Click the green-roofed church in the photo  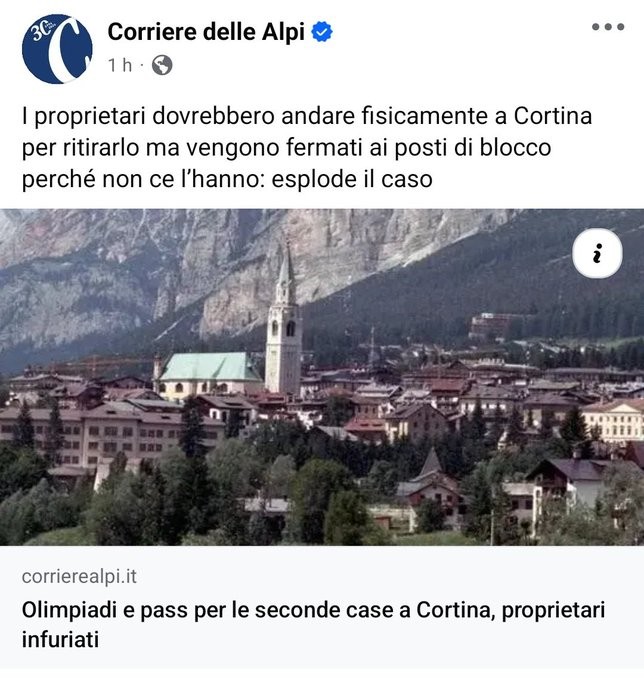point(208,375)
